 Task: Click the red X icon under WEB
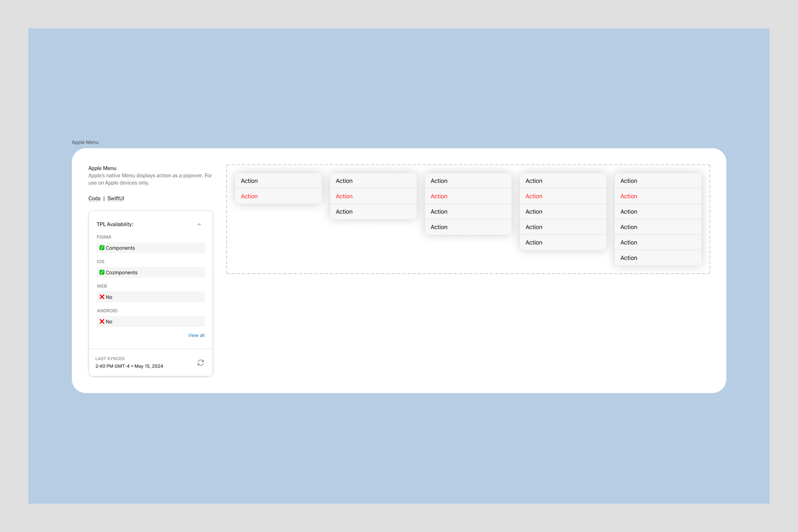tap(102, 297)
